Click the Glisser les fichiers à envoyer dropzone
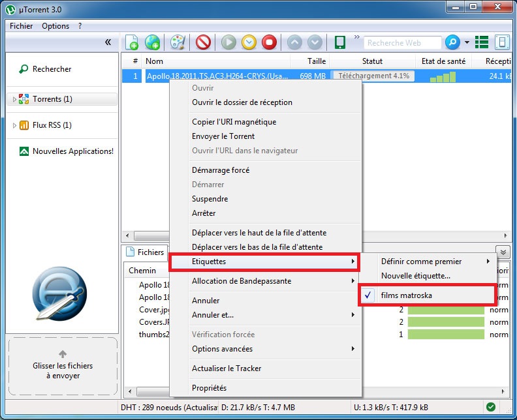 point(63,366)
